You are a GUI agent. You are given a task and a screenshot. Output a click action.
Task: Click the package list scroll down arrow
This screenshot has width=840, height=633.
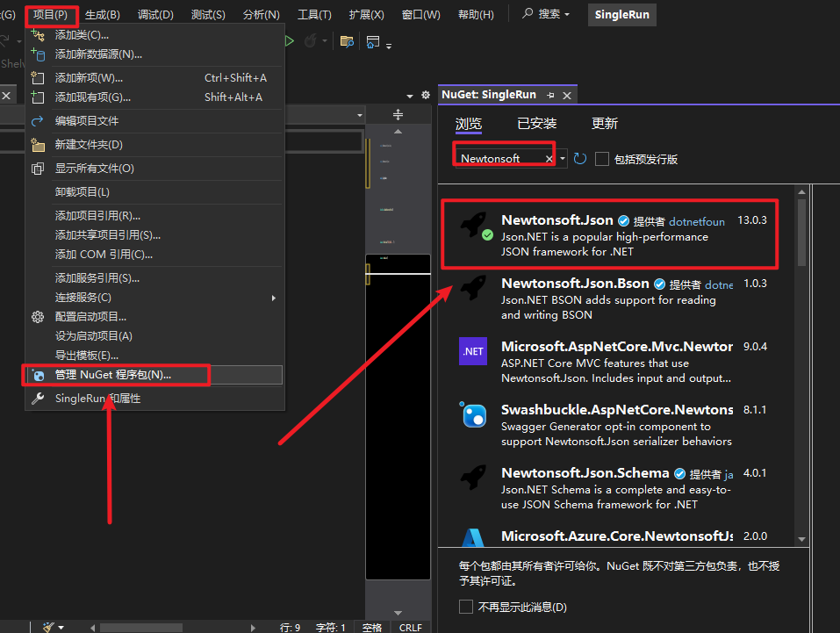[801, 539]
